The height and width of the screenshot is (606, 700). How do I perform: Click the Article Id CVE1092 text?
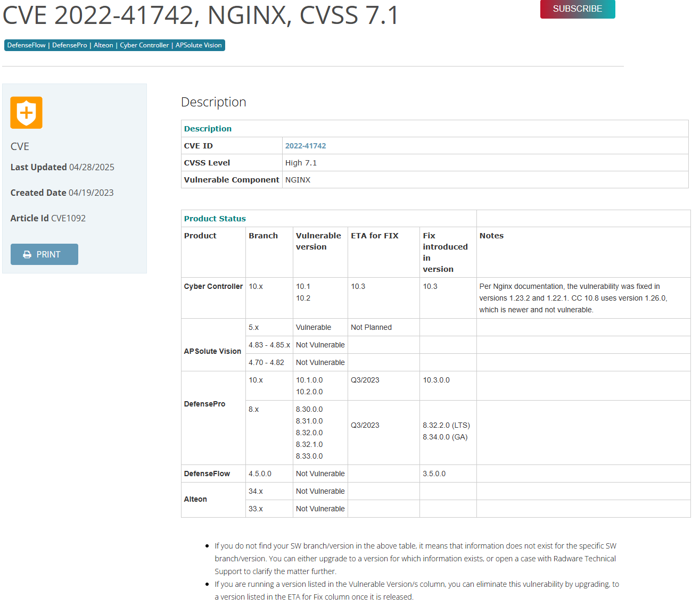point(48,218)
